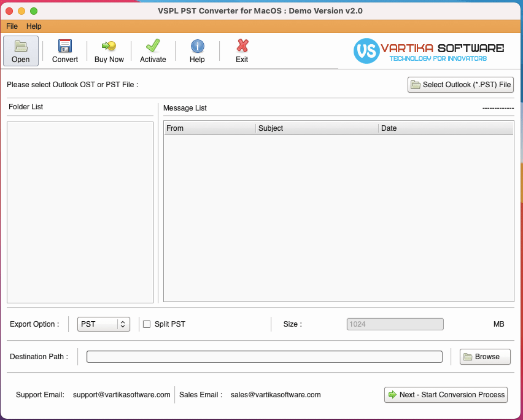The image size is (523, 420).
Task: Click Select Outlook (*.PST) File button
Action: (x=460, y=85)
